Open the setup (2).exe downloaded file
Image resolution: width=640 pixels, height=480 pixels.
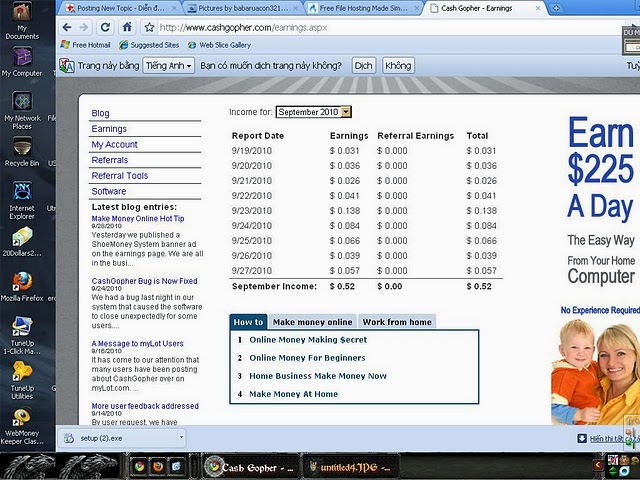(118, 438)
